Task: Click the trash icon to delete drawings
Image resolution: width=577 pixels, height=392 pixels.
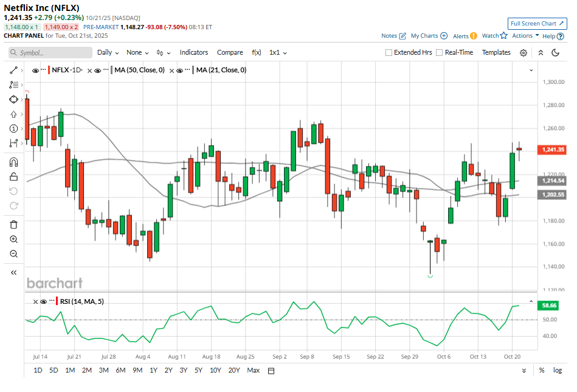Action: point(13,224)
